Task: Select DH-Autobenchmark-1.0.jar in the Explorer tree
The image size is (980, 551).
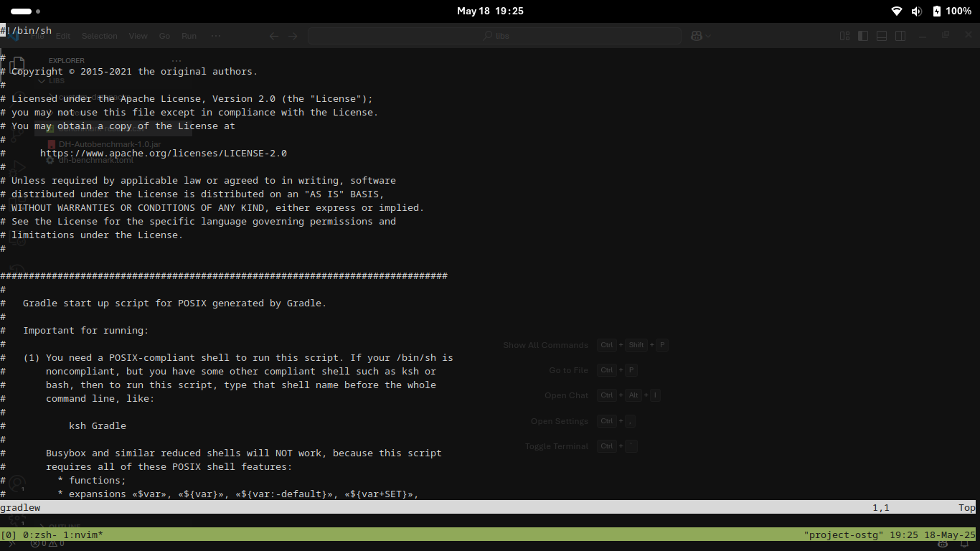Action: pyautogui.click(x=110, y=144)
